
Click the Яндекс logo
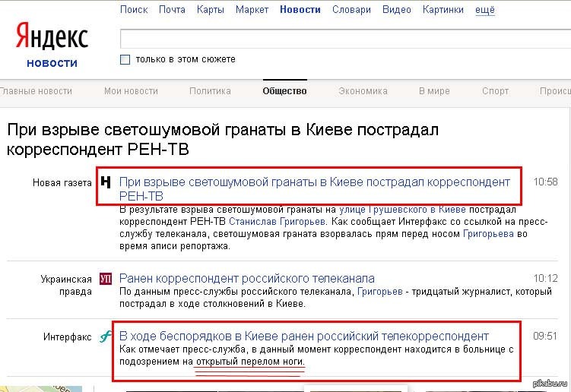point(52,35)
